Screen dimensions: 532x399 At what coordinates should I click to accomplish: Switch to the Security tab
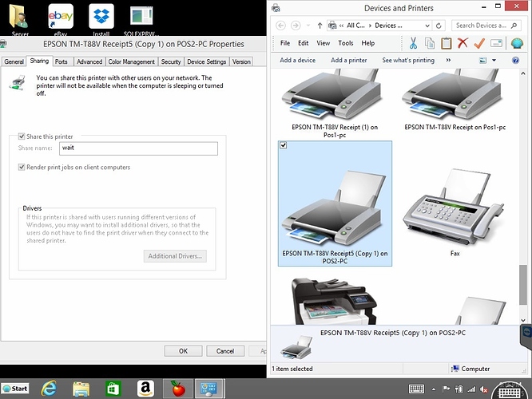(171, 61)
